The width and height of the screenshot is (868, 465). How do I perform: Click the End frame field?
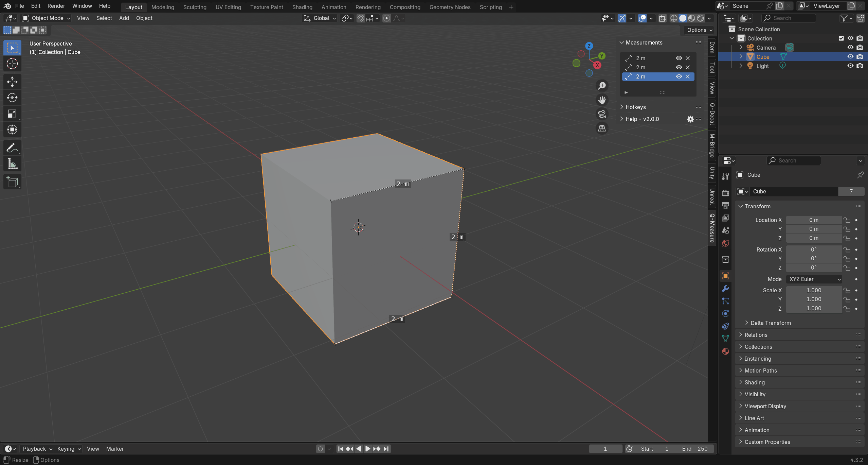click(694, 449)
